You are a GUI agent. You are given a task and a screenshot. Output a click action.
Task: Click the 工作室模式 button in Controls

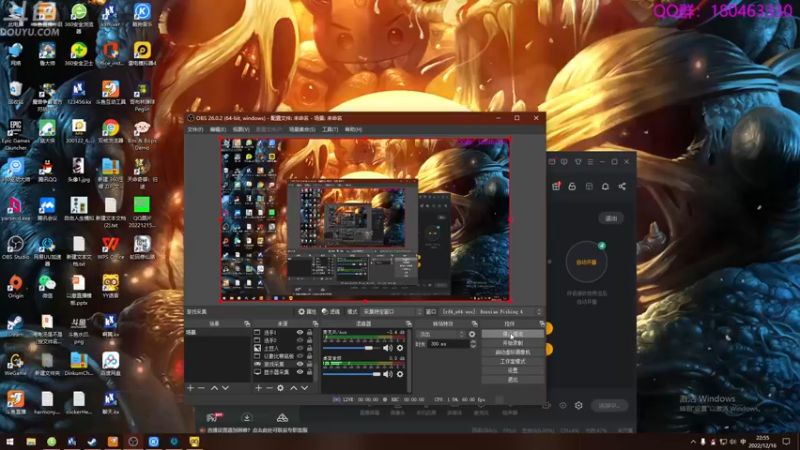tap(513, 362)
